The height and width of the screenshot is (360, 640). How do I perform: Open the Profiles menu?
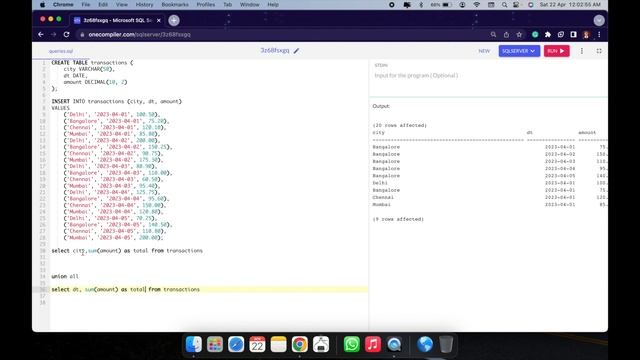pos(206,4)
